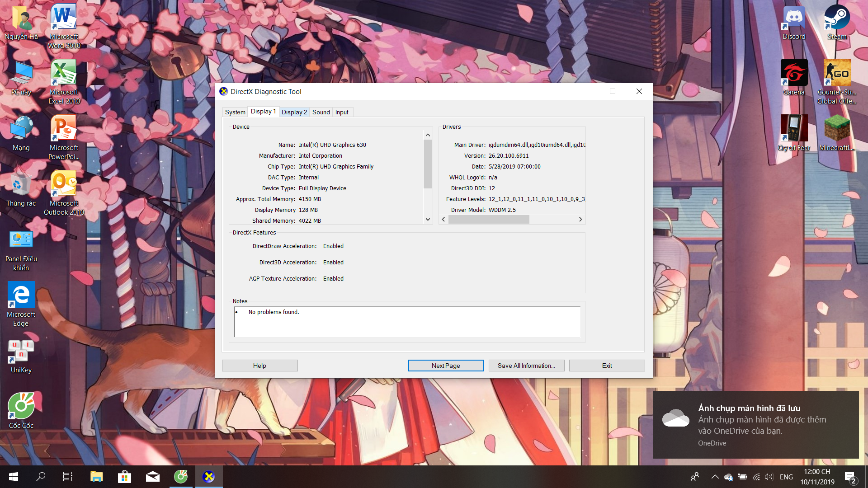Click Drivers list scroll left arrow
Viewport: 868px width, 488px height.
pyautogui.click(x=443, y=219)
